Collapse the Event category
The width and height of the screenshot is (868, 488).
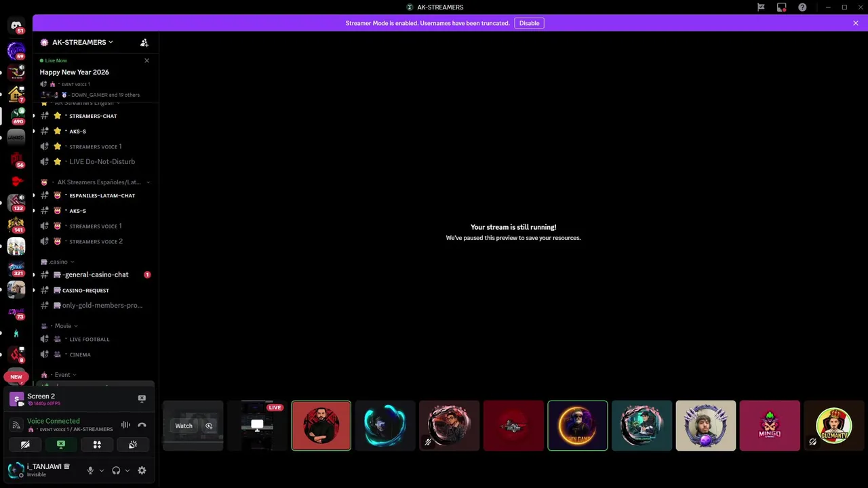(58, 375)
